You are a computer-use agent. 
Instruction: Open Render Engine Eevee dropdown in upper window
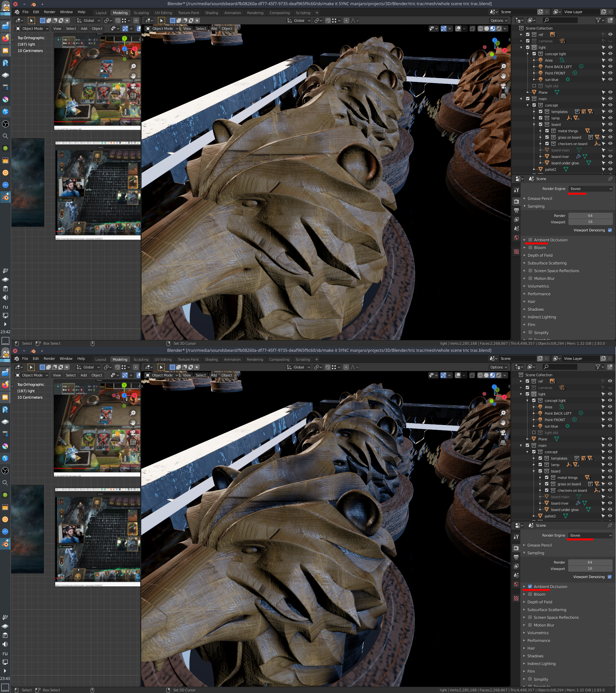tap(591, 189)
